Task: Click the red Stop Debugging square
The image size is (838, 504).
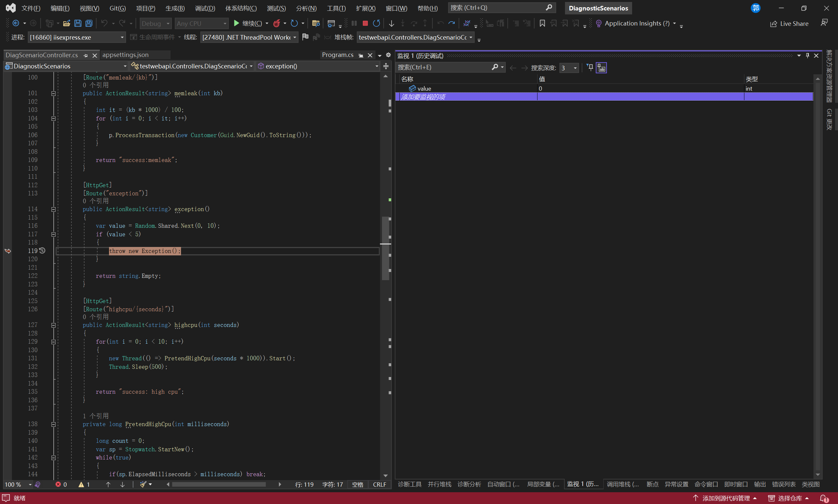Action: click(x=365, y=24)
